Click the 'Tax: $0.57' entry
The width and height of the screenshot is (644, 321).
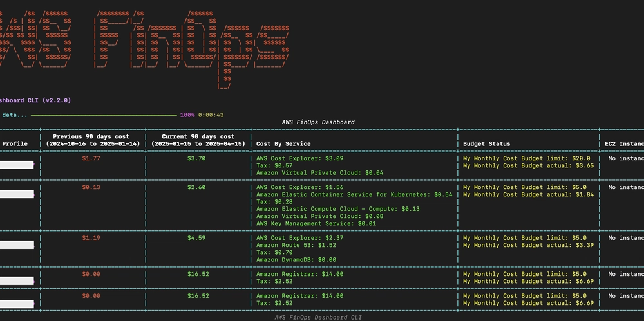(274, 165)
